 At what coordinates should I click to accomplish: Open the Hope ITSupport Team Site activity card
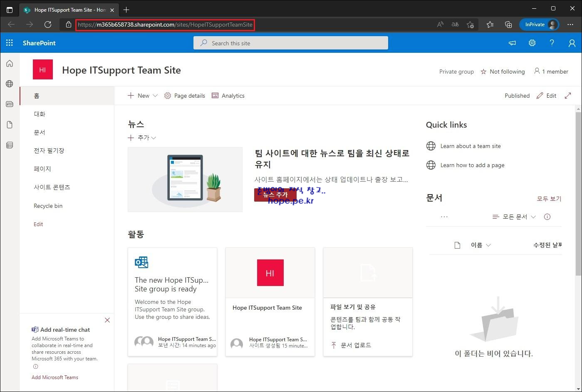270,302
